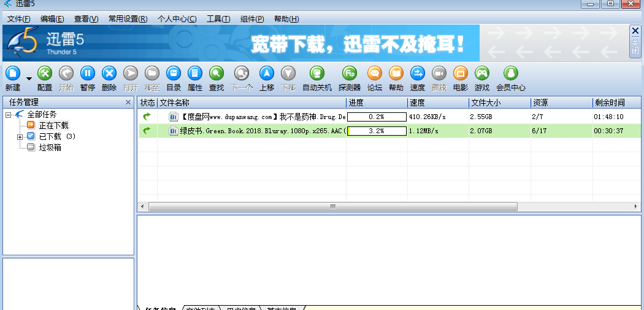Click the 下移 move down icon
Screen dimensions: 644x310
(288, 74)
